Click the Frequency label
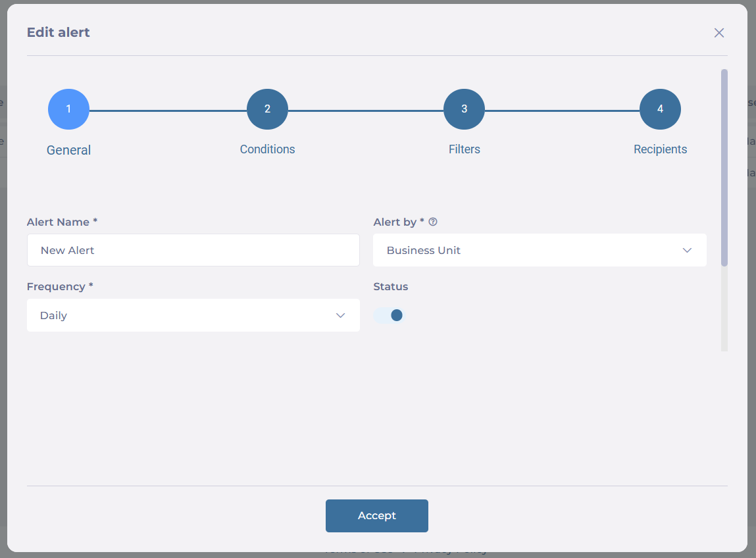Viewport: 756px width, 558px height. 60,286
